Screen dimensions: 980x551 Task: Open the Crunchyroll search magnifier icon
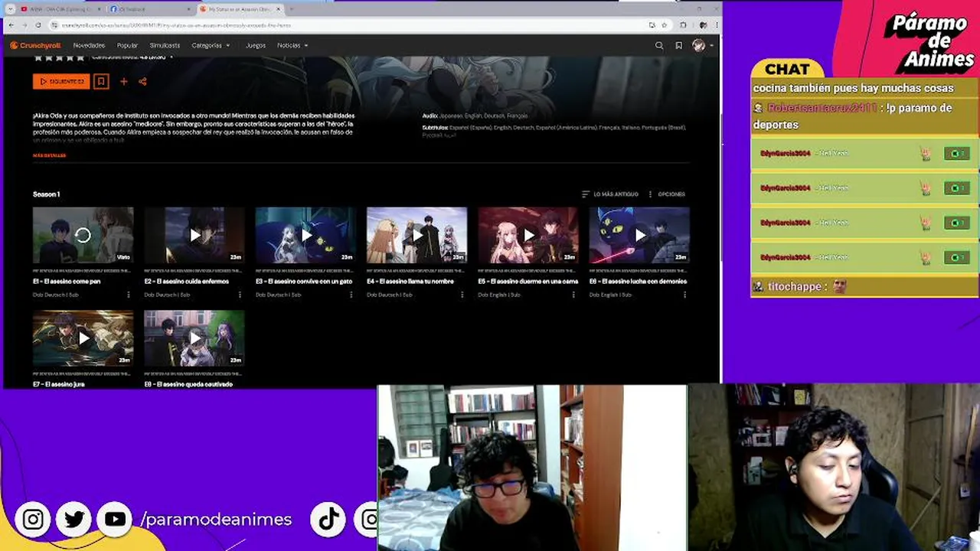click(659, 46)
